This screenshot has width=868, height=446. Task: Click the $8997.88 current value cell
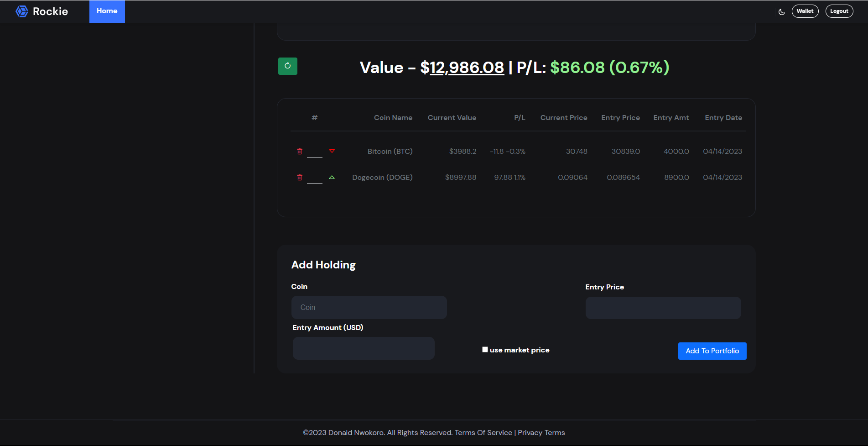coord(461,178)
